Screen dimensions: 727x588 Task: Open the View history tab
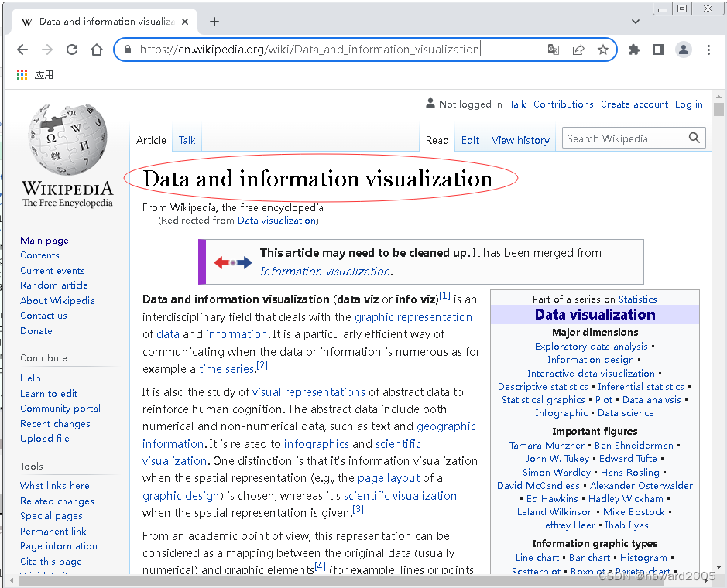[x=520, y=140]
